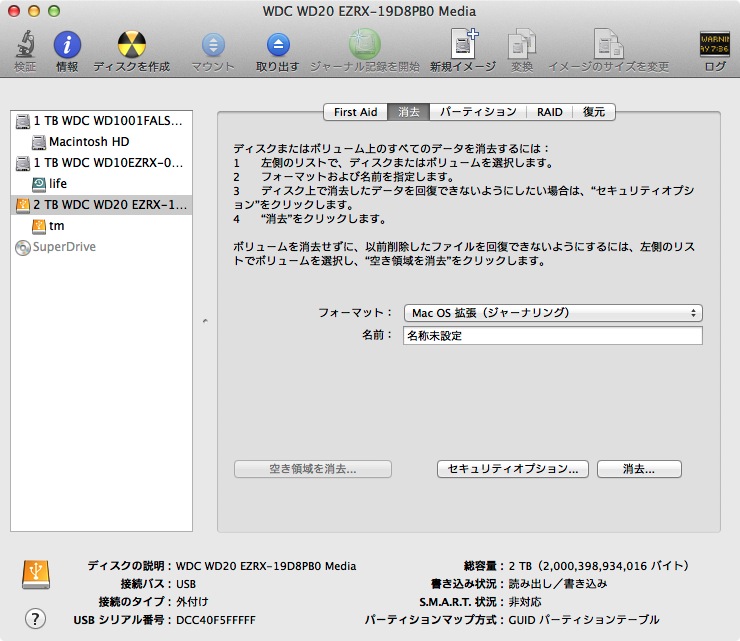Switch to the パーティション tab
This screenshot has width=740, height=641.
click(479, 112)
